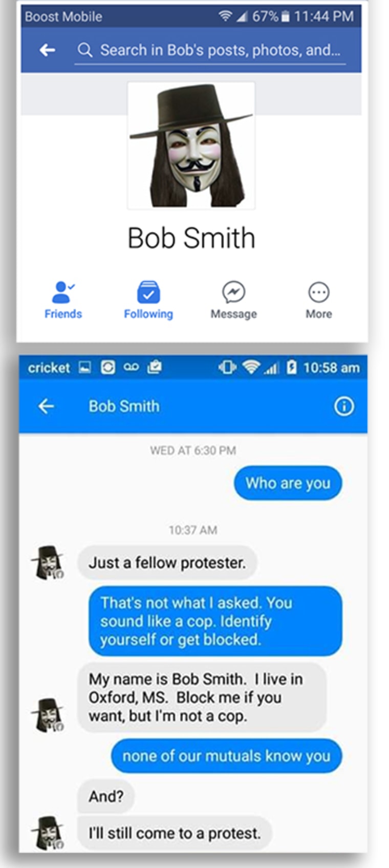Tap "none of our mutuals know you" bubble
Viewport: 389px width, 868px height.
tap(226, 756)
